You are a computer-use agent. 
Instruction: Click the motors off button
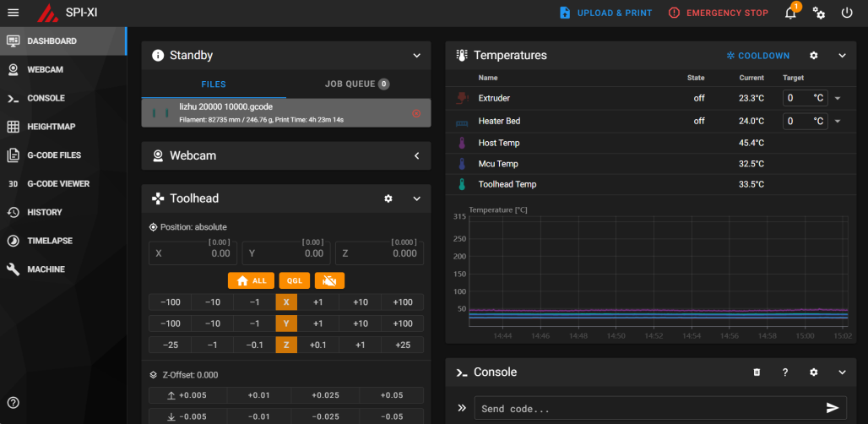pos(330,280)
